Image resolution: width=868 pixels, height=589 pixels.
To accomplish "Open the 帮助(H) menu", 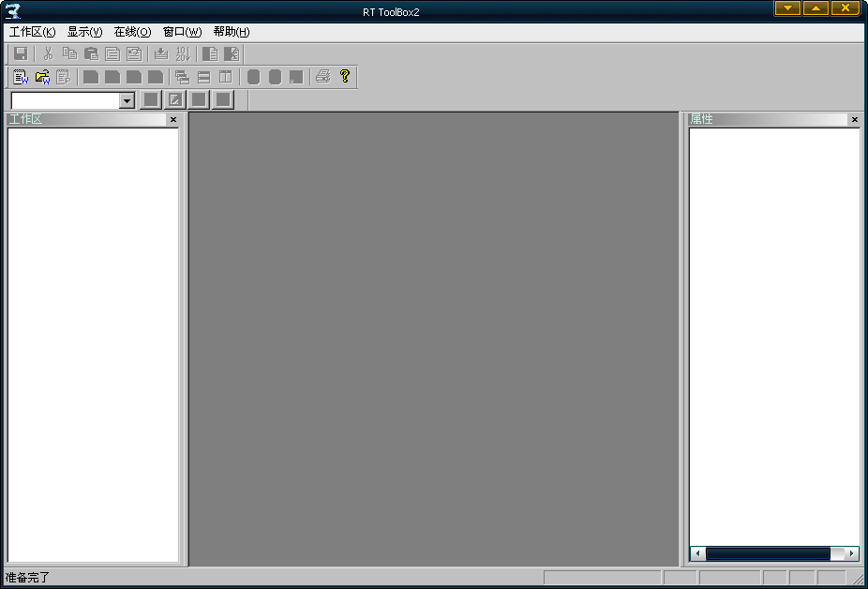I will click(232, 32).
